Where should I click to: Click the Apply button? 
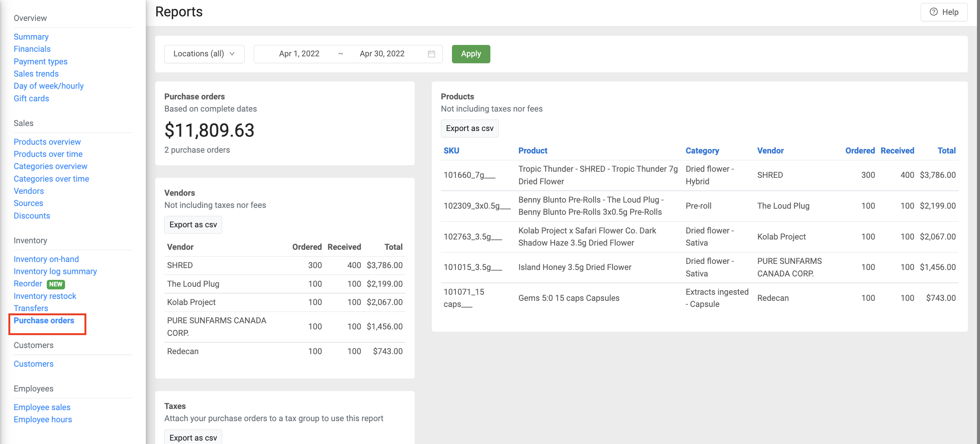point(471,54)
